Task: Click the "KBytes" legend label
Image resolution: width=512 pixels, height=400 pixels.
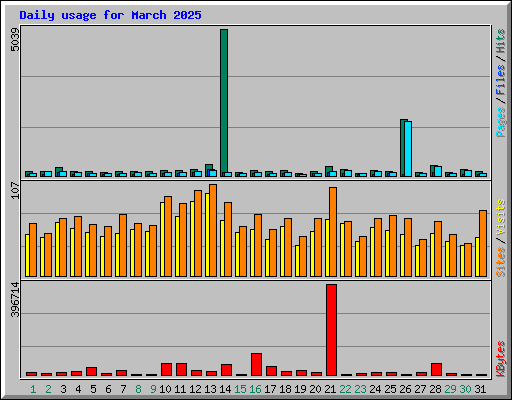Action: coord(501,359)
